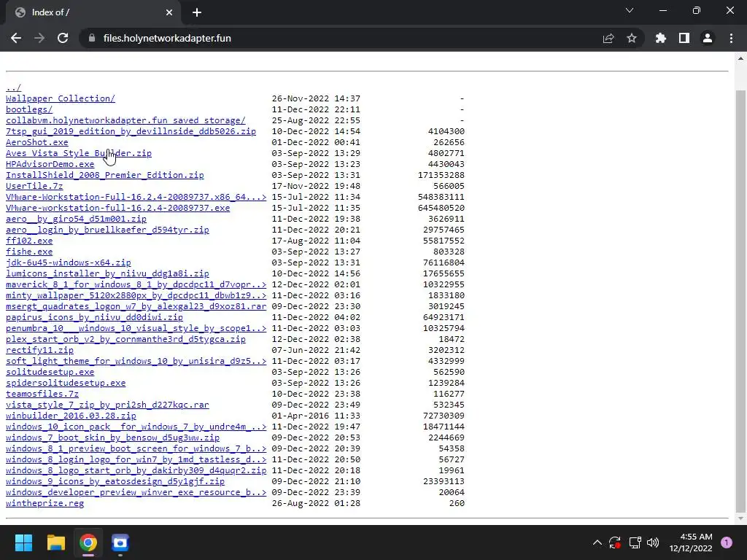The width and height of the screenshot is (747, 560).
Task: Open the Chrome profile menu
Action: 708,38
